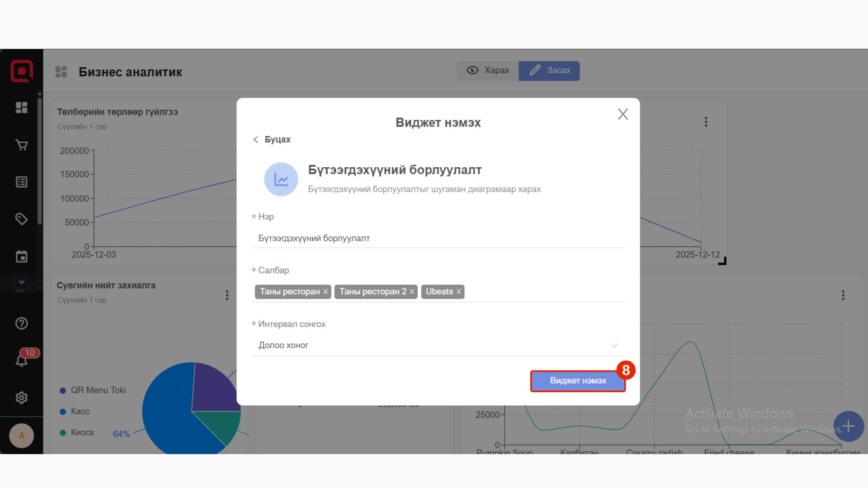Open the price tag sidebar icon
The height and width of the screenshot is (488, 868).
tap(21, 219)
